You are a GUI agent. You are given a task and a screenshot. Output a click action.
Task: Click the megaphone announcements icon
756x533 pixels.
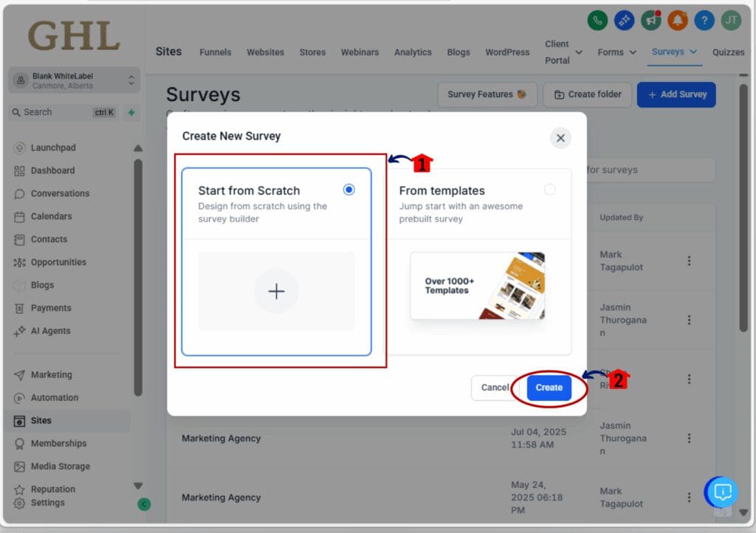[x=650, y=20]
